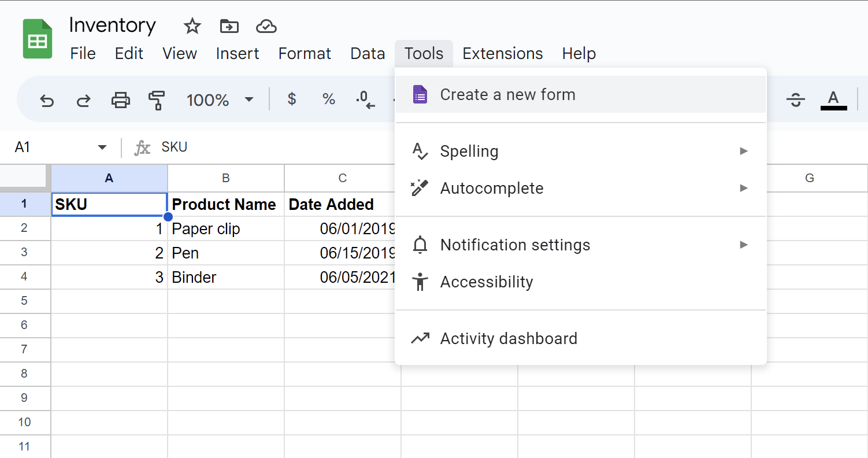The height and width of the screenshot is (458, 868).
Task: Select the Spelling menu entry
Action: [581, 152]
